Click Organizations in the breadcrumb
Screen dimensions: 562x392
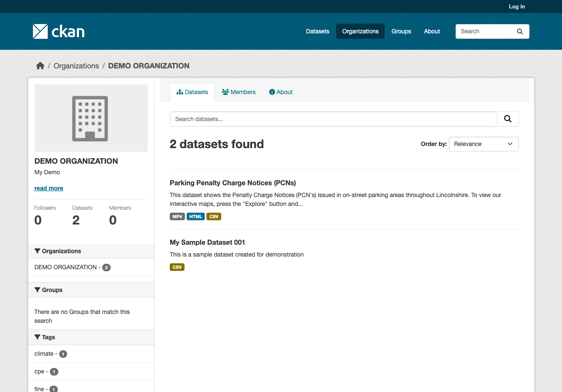pos(76,66)
